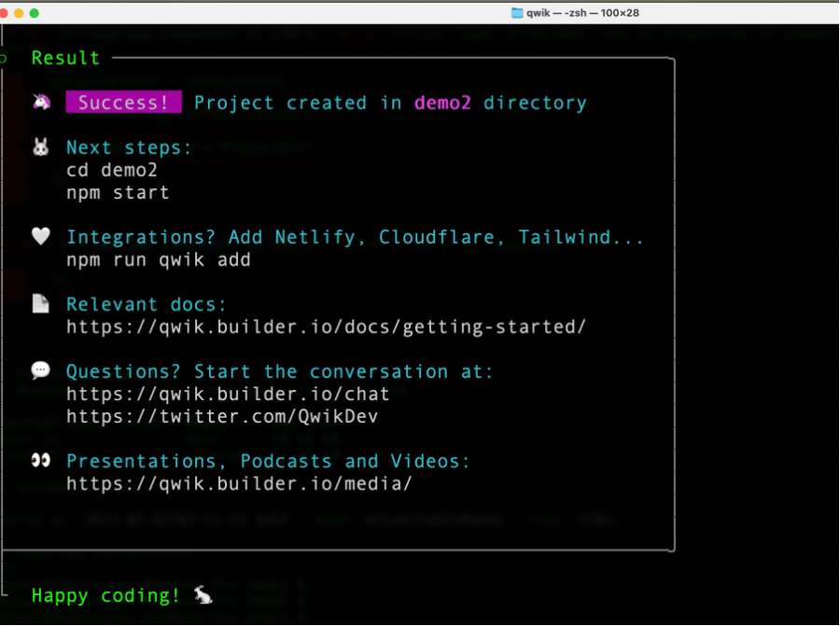The height and width of the screenshot is (626, 840).
Task: Open the qwik.builder.io/chat link
Action: click(x=228, y=394)
